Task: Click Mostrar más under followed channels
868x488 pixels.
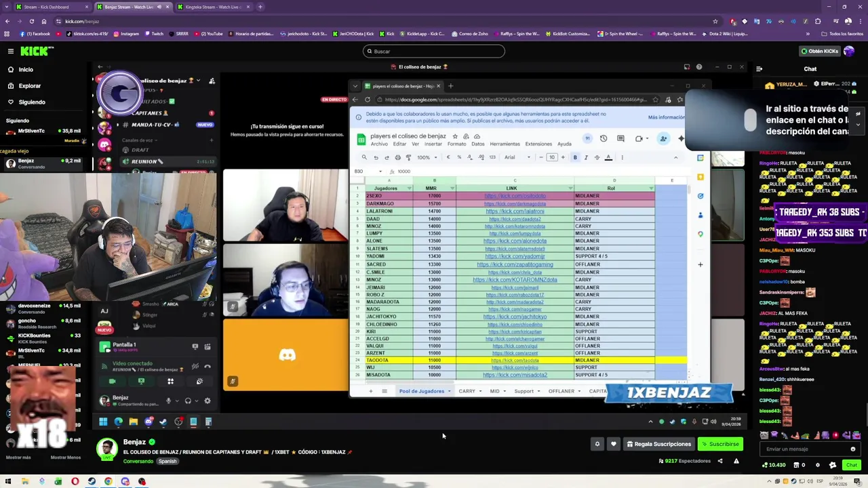Action: coord(18,457)
